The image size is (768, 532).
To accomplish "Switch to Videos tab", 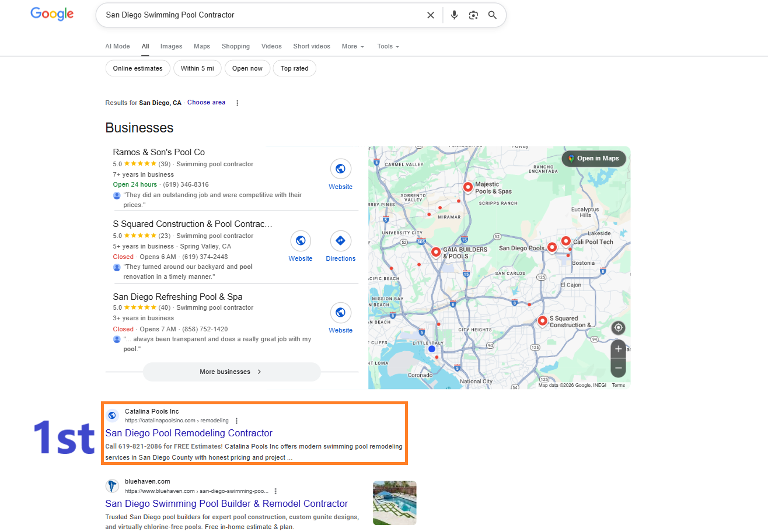I will [271, 46].
